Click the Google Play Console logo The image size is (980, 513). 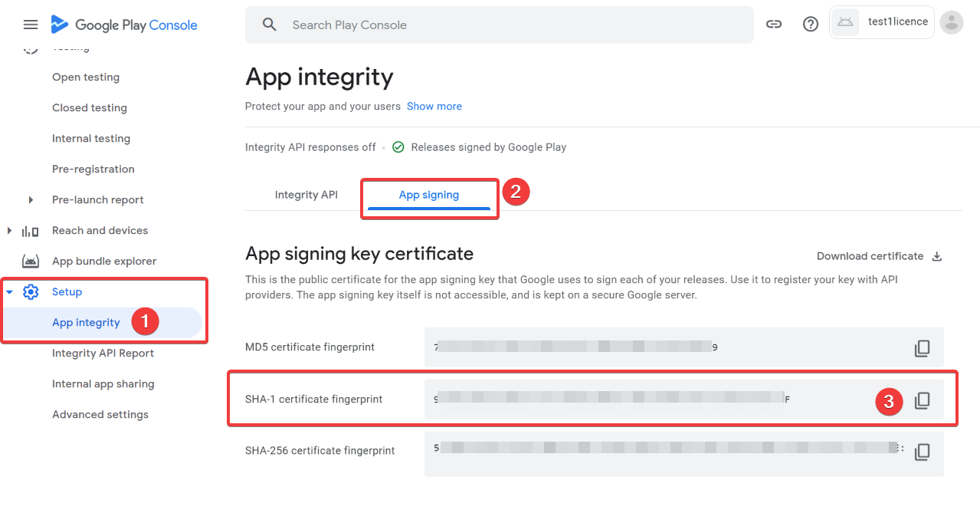tap(124, 25)
